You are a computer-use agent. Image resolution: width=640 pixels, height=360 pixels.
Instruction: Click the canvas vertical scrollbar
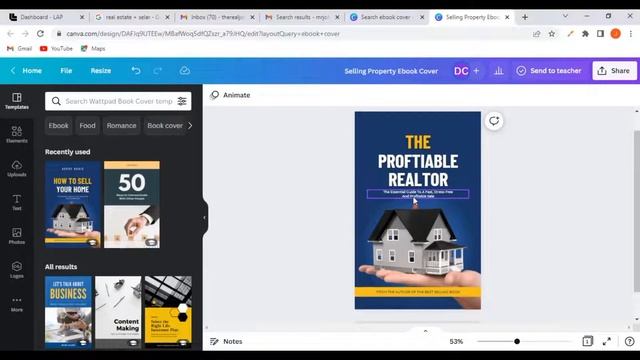636,211
